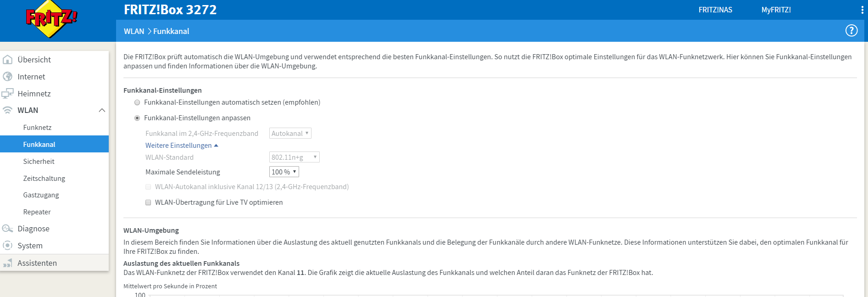
Task: Open the Maximale Sendeleistung 100 % dropdown
Action: [x=284, y=172]
